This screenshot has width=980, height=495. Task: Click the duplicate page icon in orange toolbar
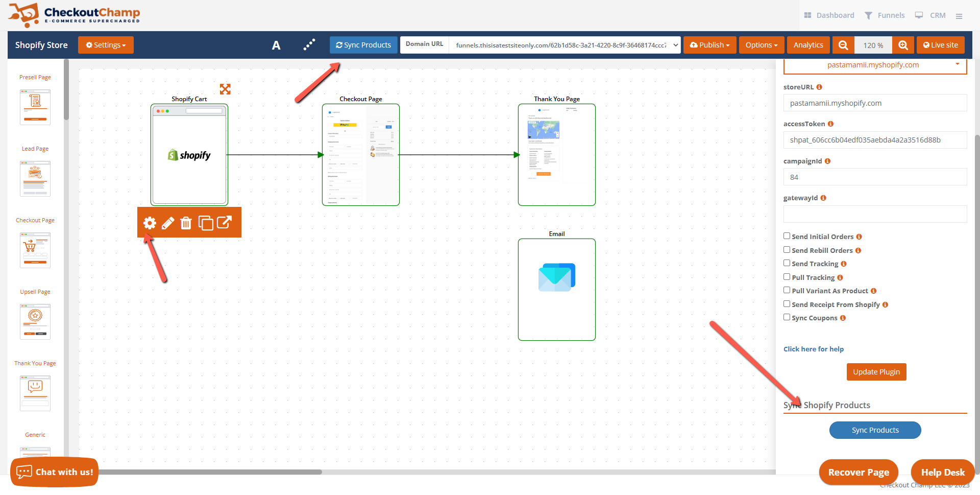(x=205, y=223)
